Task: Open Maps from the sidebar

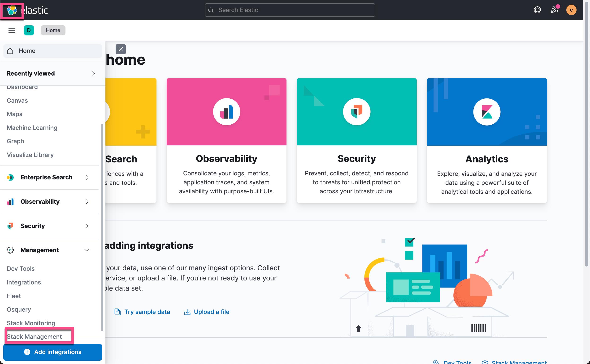Action: coord(14,114)
